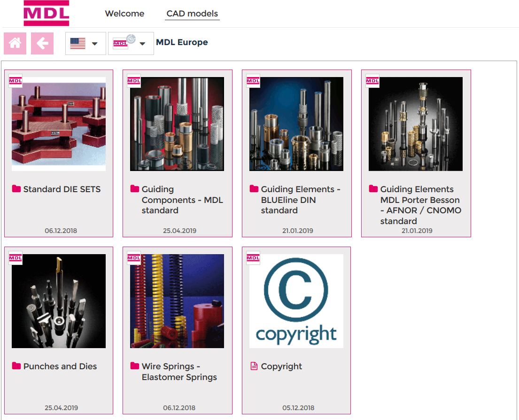
Task: Open the Welcome tab
Action: point(124,14)
